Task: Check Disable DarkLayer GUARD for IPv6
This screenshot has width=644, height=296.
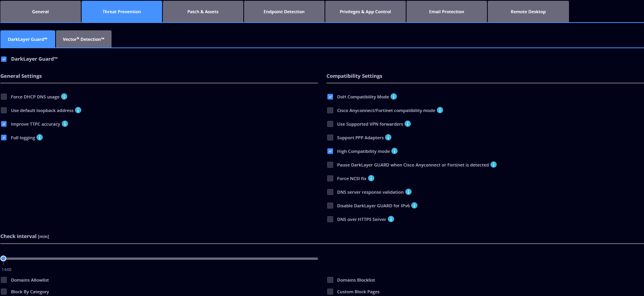Action: [330, 206]
